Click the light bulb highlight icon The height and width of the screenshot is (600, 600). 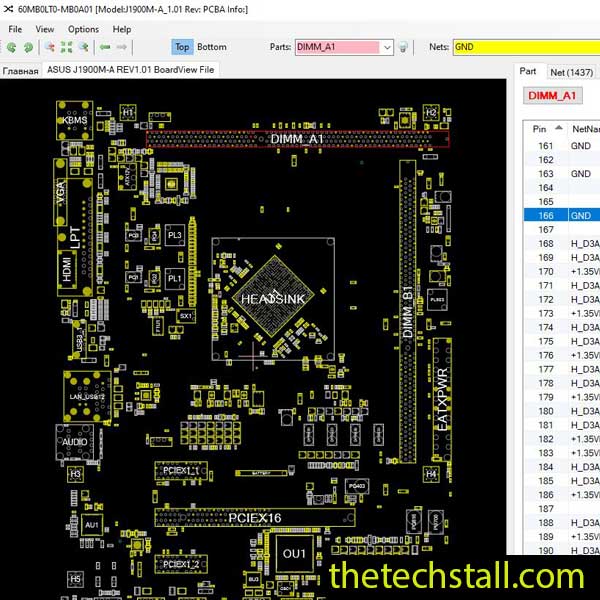tap(403, 47)
